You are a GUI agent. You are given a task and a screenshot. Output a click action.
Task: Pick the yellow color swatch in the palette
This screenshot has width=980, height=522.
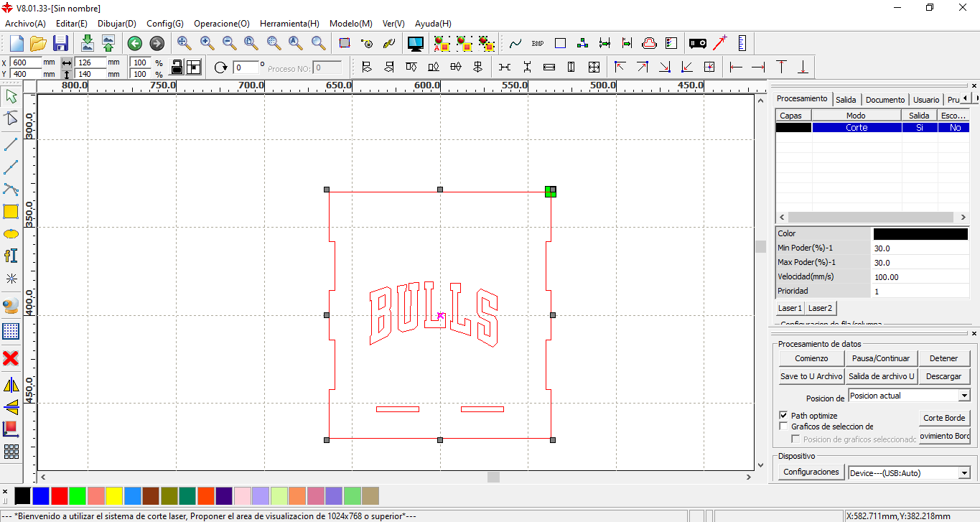(114, 495)
